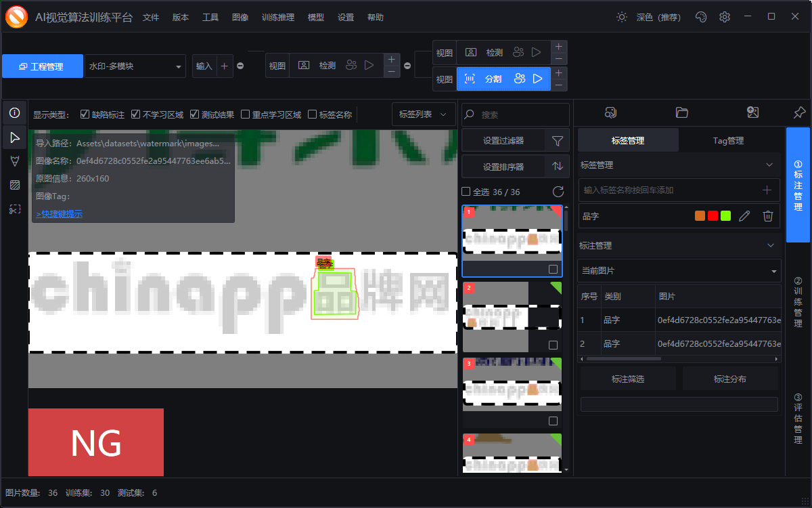The image size is (812, 508).
Task: Click the green swatch for 品字
Action: click(x=725, y=216)
